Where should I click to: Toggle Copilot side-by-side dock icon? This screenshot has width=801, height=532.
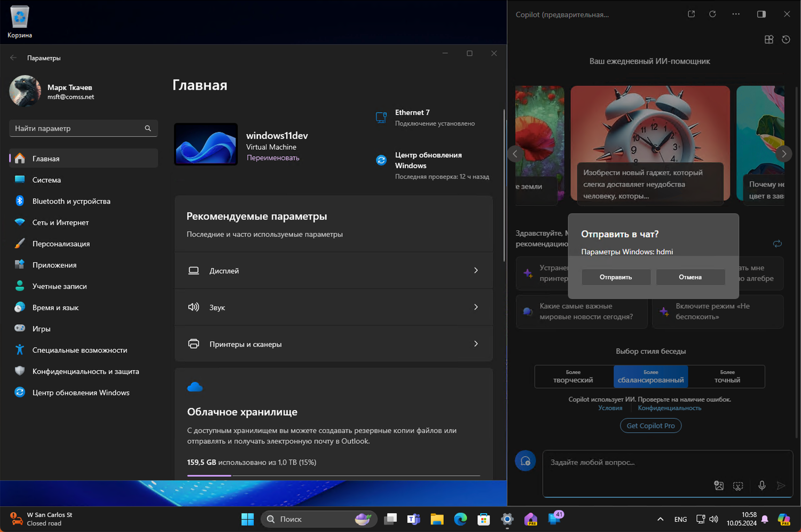click(x=761, y=14)
